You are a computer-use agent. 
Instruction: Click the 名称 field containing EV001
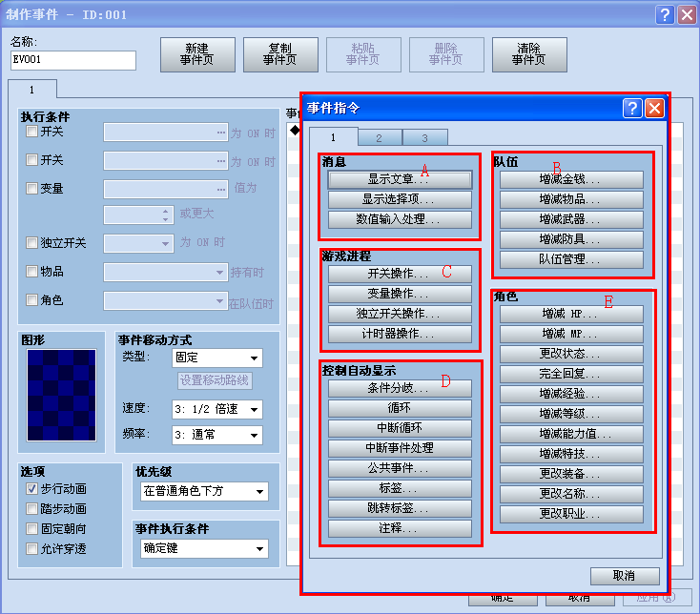coord(73,60)
